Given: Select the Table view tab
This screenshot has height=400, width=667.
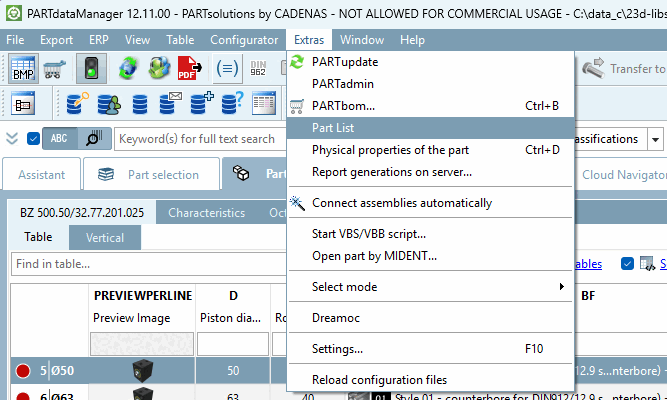Looking at the screenshot, I should click(x=38, y=237).
